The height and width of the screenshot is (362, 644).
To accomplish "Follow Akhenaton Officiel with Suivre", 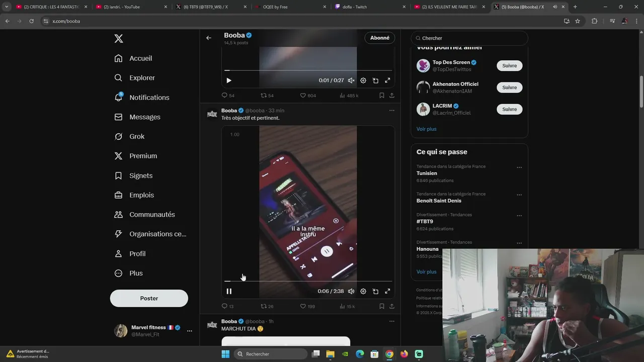I will pyautogui.click(x=510, y=87).
